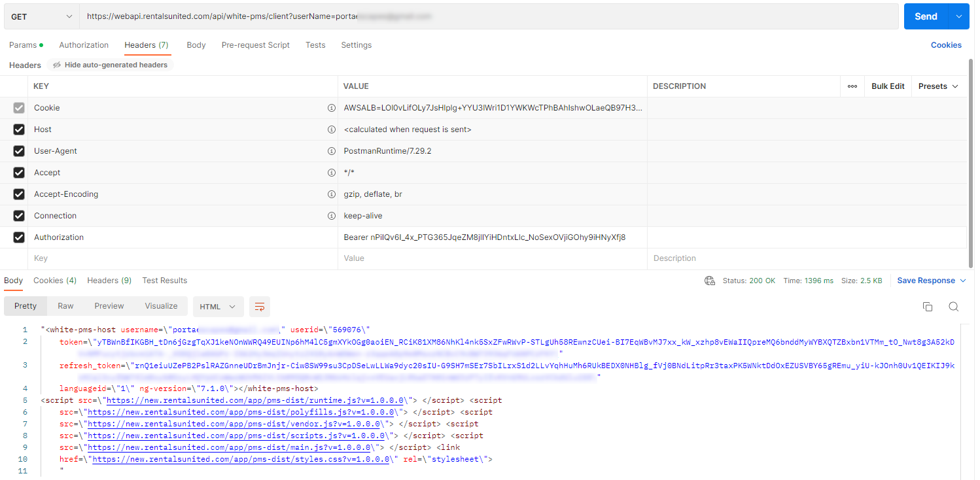Click info icon in User-Agent row
Image resolution: width=980 pixels, height=480 pixels.
pyautogui.click(x=331, y=151)
